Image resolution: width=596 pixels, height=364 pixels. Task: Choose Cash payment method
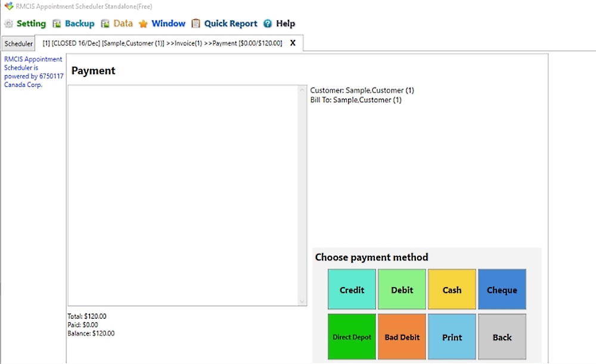452,290
